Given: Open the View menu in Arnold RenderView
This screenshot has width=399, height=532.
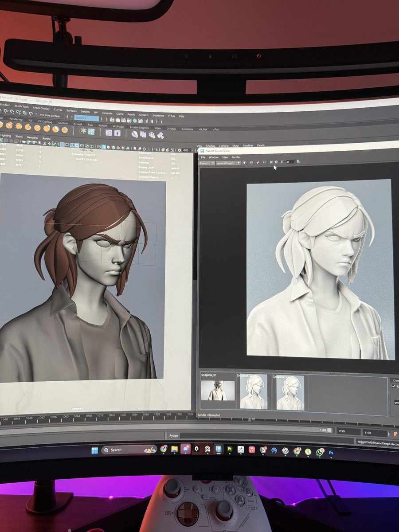Looking at the screenshot, I should click(225, 157).
